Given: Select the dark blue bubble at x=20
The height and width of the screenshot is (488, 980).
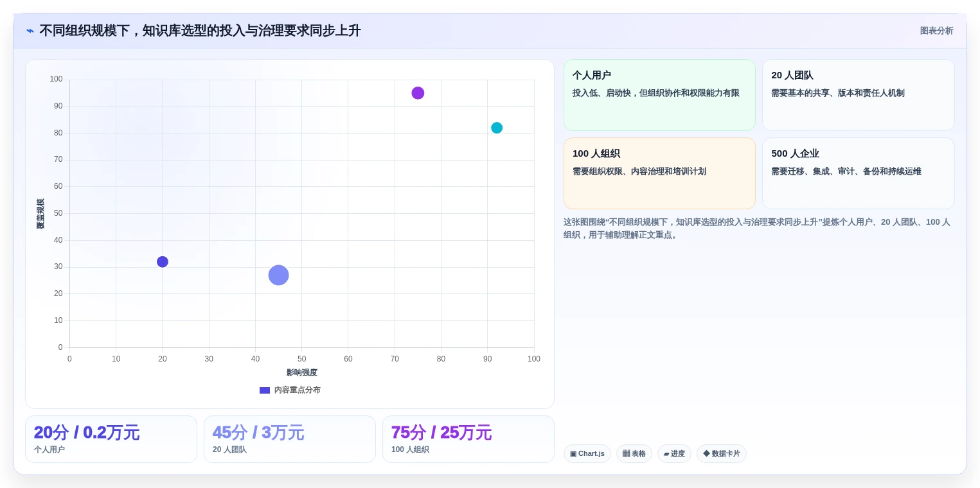Looking at the screenshot, I should [x=163, y=262].
